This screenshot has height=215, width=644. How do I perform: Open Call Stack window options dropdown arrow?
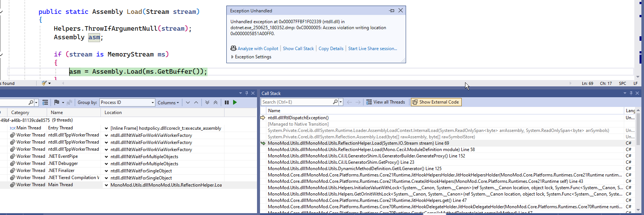pyautogui.click(x=625, y=93)
